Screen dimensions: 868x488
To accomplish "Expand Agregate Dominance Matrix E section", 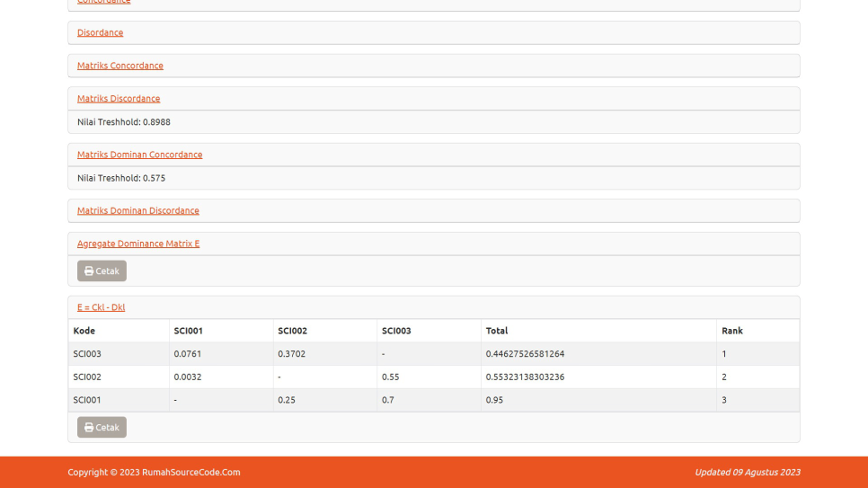I will [x=138, y=244].
